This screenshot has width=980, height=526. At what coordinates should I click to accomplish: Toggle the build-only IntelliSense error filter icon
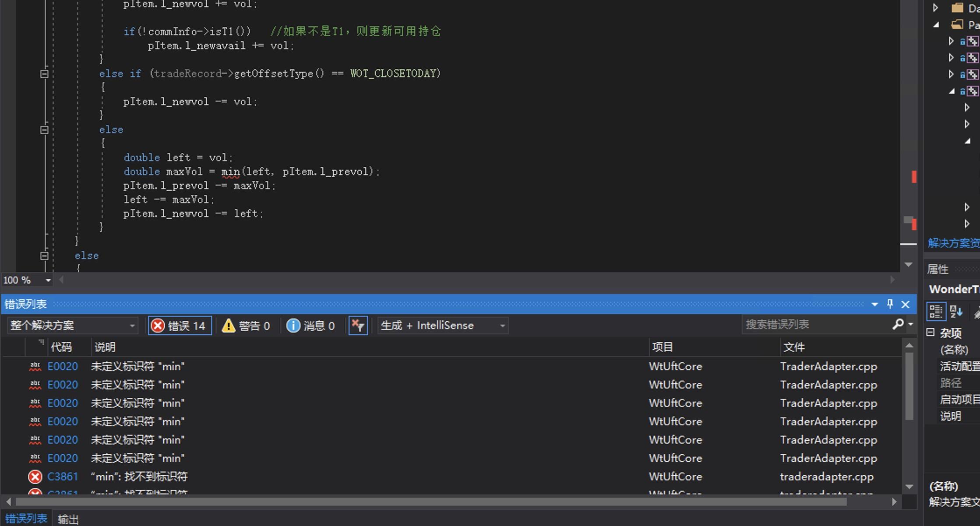(x=358, y=326)
